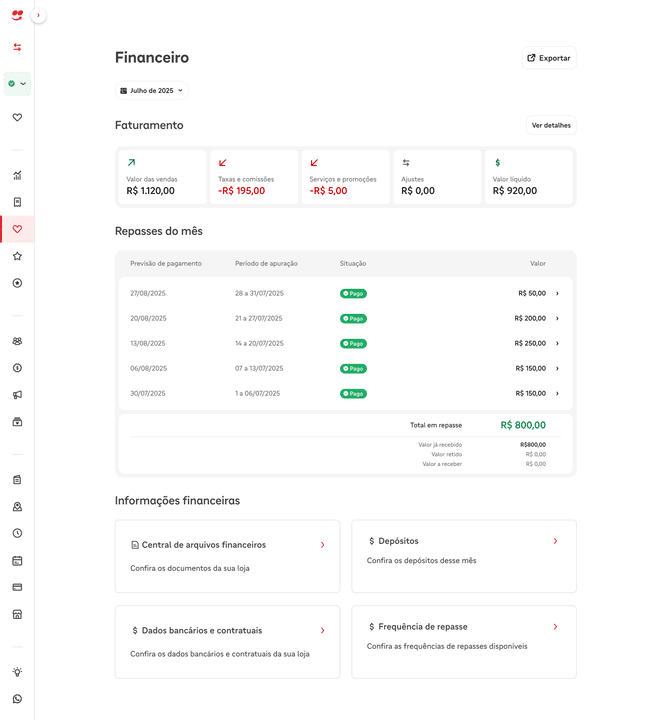Expand the R$ 50,00 repasse row arrow
The width and height of the screenshot is (657, 720).
pyautogui.click(x=557, y=294)
